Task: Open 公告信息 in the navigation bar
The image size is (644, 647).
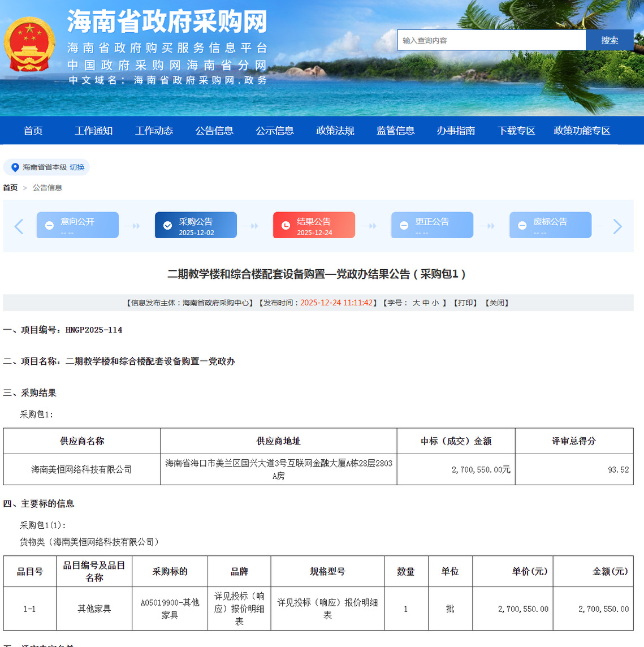Action: click(x=214, y=131)
